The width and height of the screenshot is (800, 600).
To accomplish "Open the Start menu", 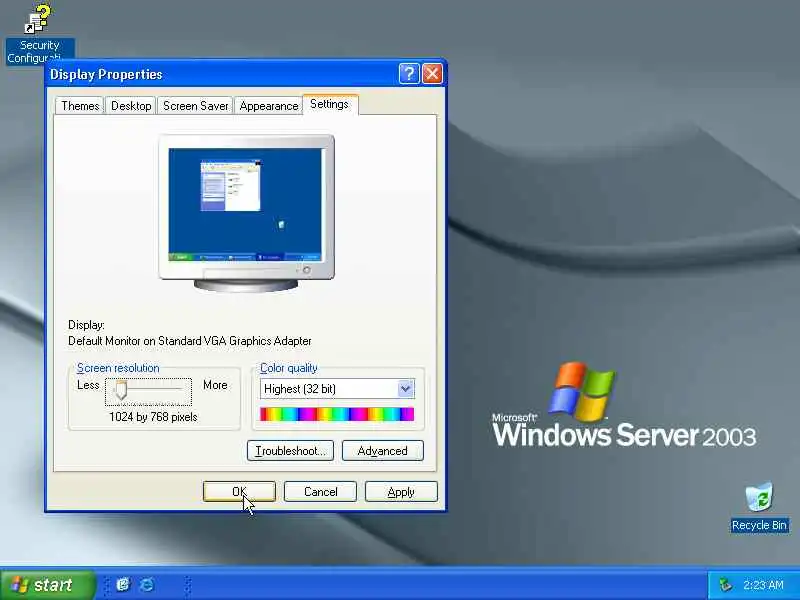I will (47, 585).
